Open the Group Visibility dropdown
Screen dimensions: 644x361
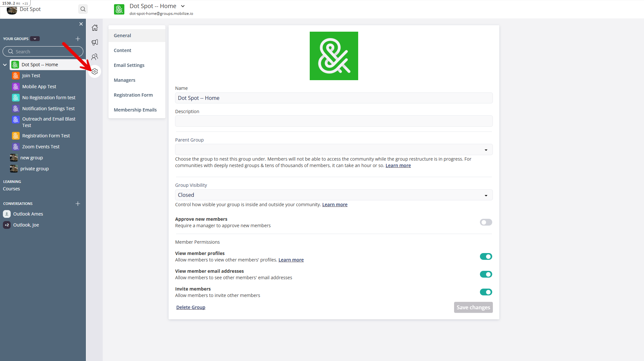point(334,195)
